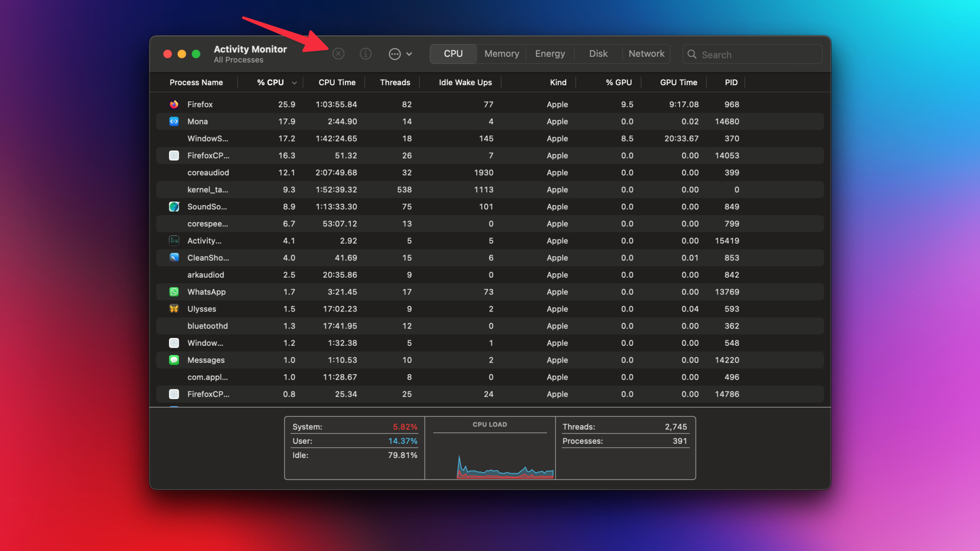This screenshot has width=980, height=551.
Task: Click the WhatsApp icon in process list
Action: tap(174, 292)
